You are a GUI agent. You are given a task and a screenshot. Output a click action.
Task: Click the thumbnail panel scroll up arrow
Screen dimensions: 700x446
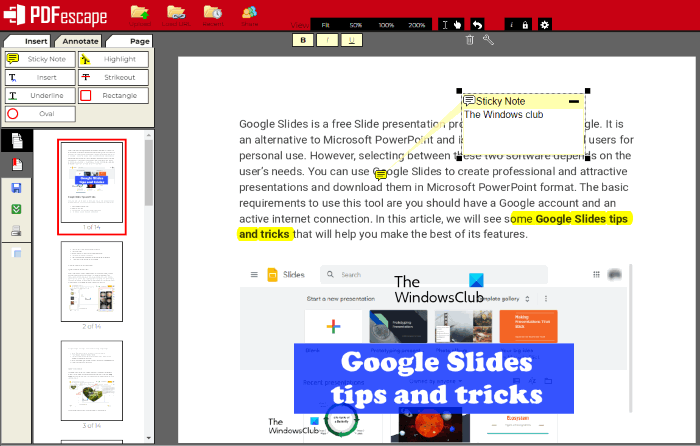pos(149,135)
